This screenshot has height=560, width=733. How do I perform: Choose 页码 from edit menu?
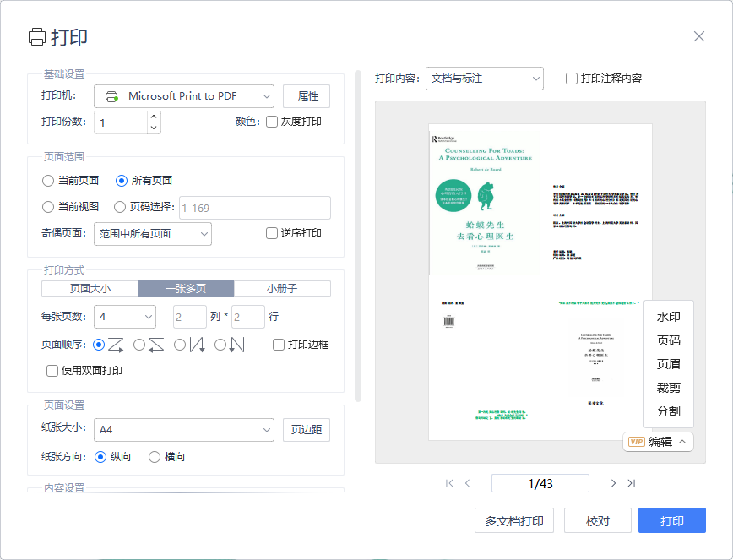click(x=669, y=340)
